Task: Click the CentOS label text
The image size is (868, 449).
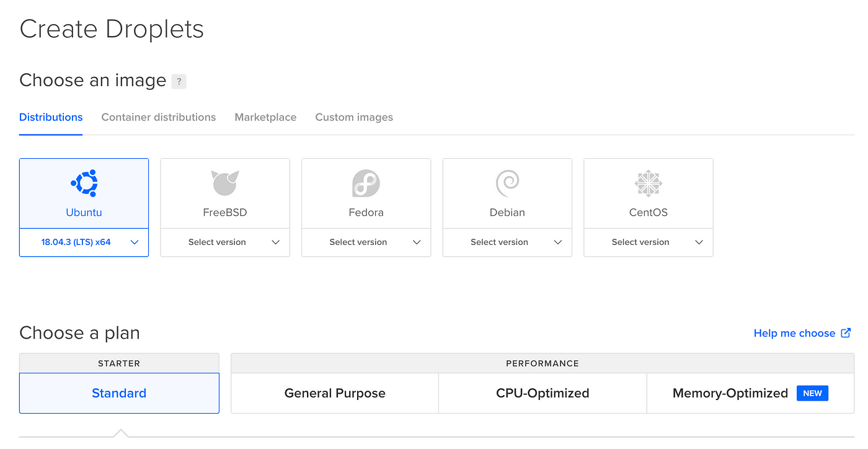Action: click(x=649, y=212)
